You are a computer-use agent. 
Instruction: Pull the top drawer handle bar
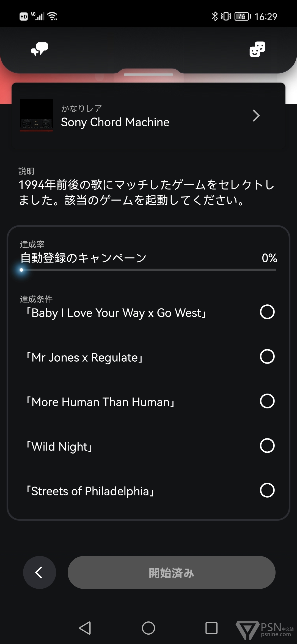[x=148, y=75]
